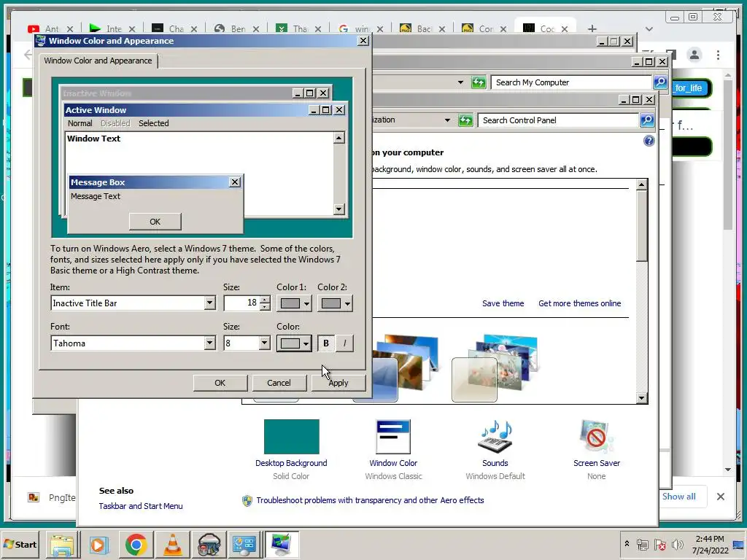Viewport: 747px width, 560px height.
Task: Open Control Panel taskbar icon
Action: click(x=244, y=545)
